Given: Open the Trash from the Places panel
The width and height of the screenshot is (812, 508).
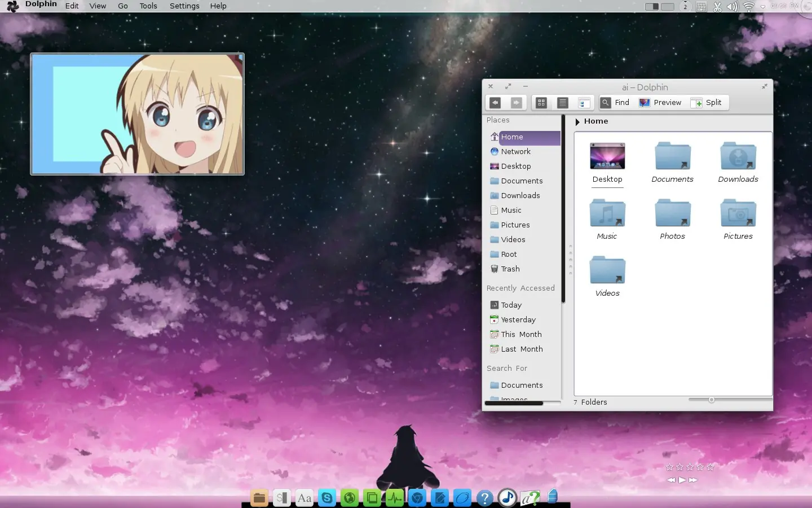Looking at the screenshot, I should [x=510, y=269].
